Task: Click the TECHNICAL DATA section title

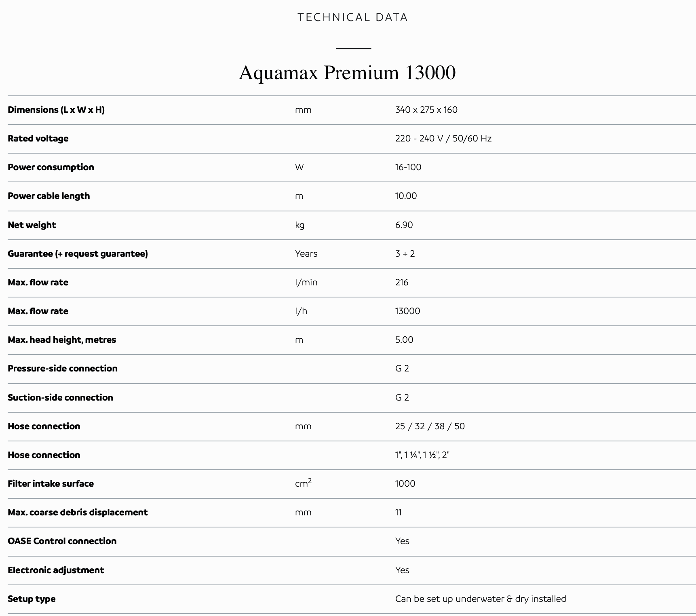Action: [353, 17]
